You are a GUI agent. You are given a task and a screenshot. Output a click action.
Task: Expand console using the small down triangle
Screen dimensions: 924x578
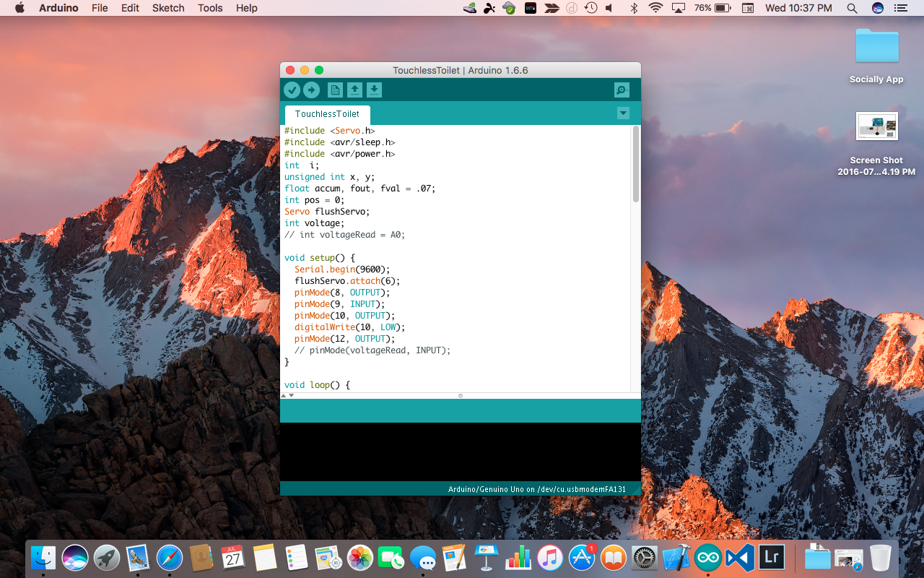pyautogui.click(x=292, y=395)
